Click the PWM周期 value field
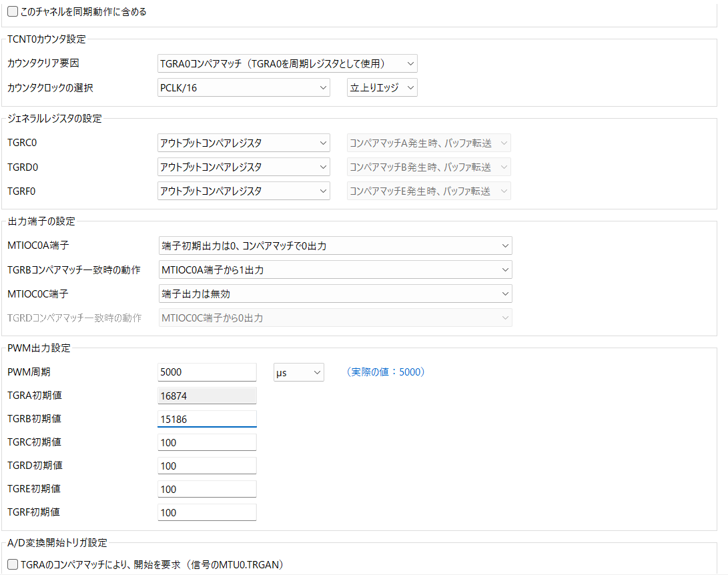 click(207, 372)
